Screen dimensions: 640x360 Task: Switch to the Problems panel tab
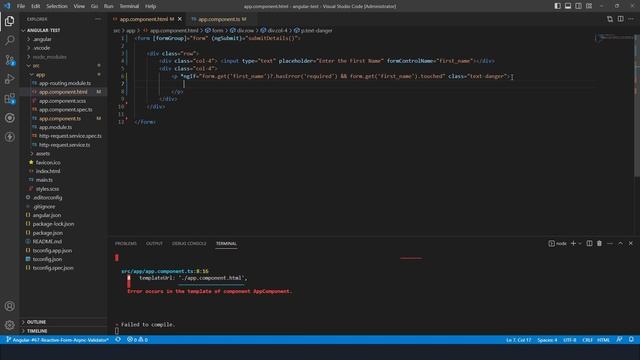pos(126,243)
